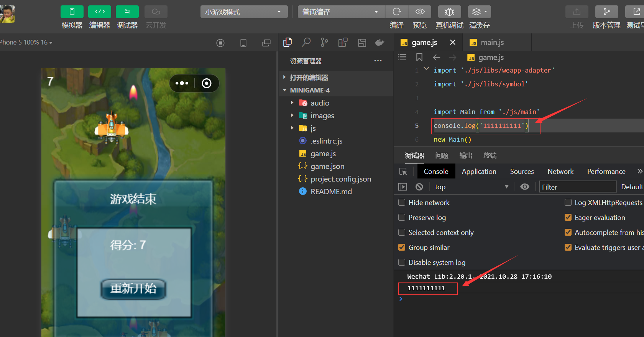Screen dimensions: 644x337
Task: Collapse code fold arrow at line 1
Action: 426,69
